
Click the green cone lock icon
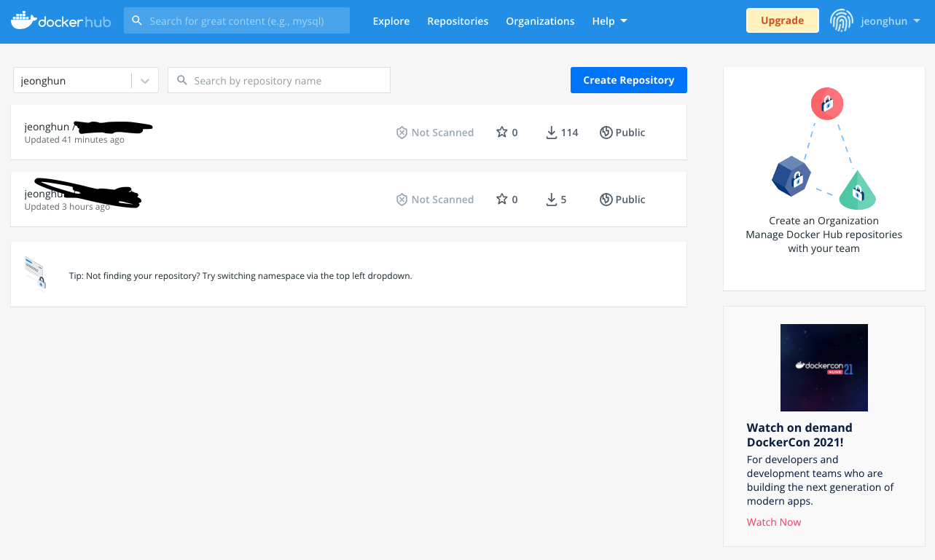pyautogui.click(x=857, y=191)
